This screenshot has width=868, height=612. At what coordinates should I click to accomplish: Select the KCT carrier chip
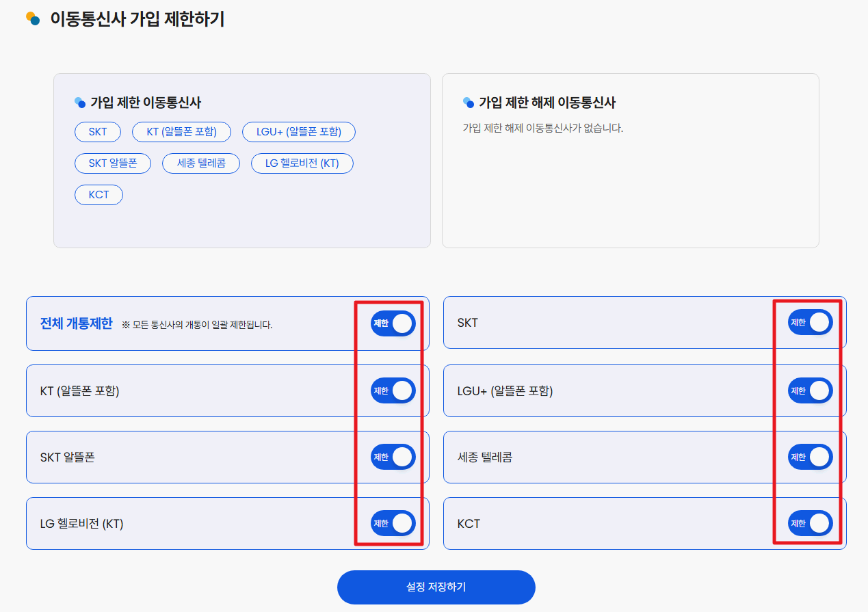click(98, 195)
